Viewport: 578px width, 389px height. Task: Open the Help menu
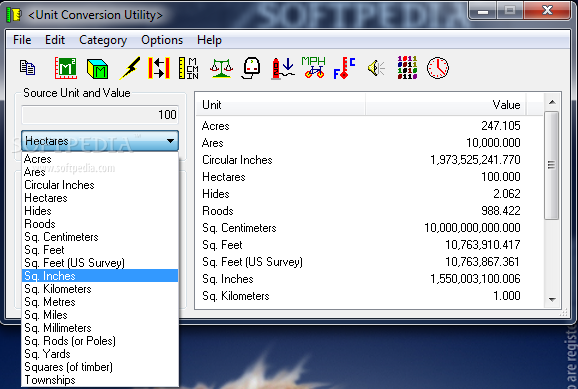click(209, 40)
